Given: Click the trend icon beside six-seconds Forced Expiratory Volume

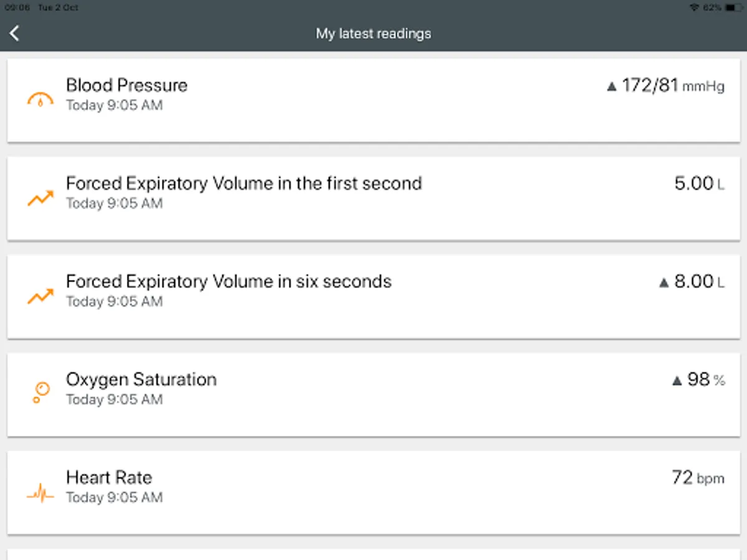Looking at the screenshot, I should pyautogui.click(x=40, y=296).
